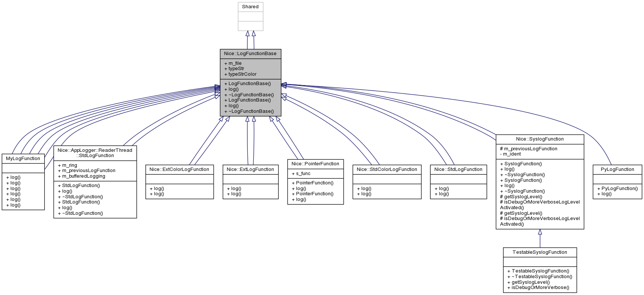Open the Nice::StdLogFunction class title

(458, 169)
